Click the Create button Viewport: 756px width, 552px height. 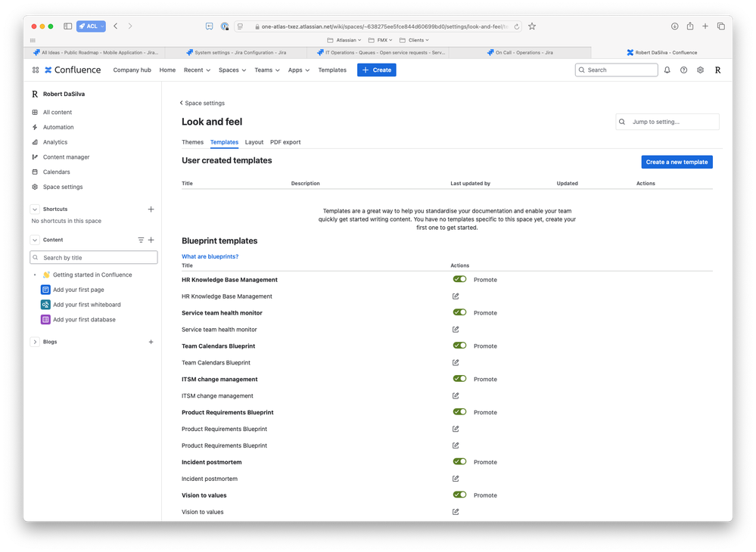click(x=377, y=70)
